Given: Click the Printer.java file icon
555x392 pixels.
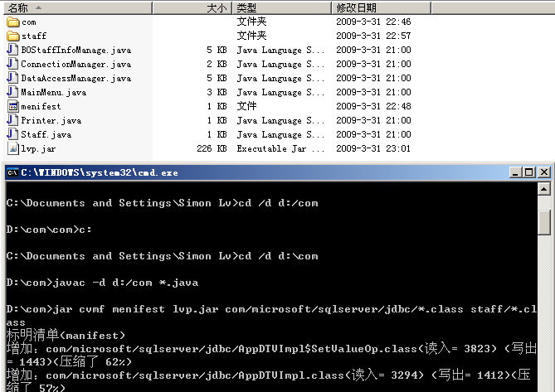Looking at the screenshot, I should (12, 120).
